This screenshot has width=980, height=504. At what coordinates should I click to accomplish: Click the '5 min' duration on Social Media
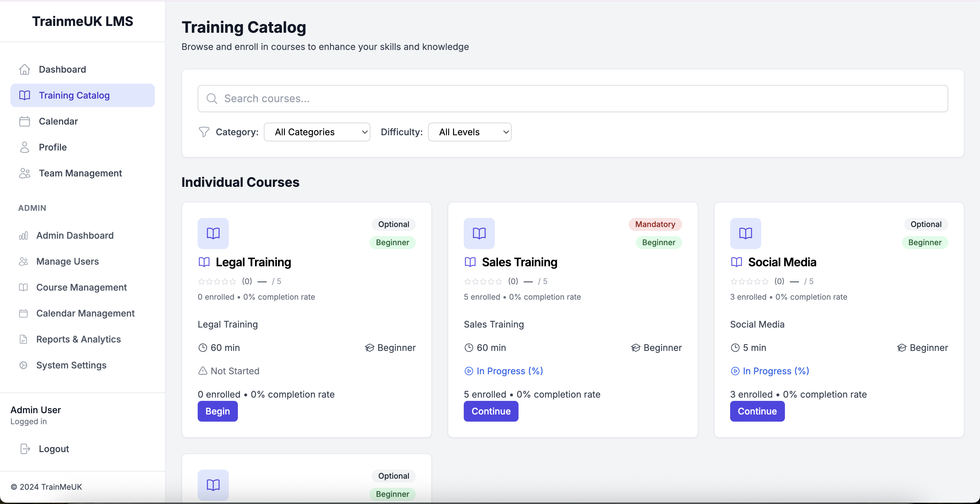coord(754,348)
